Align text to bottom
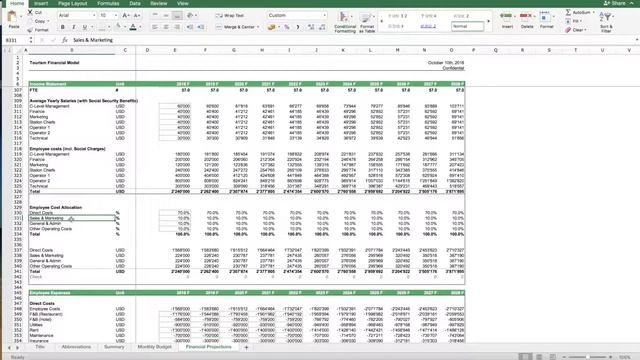 tap(177, 15)
